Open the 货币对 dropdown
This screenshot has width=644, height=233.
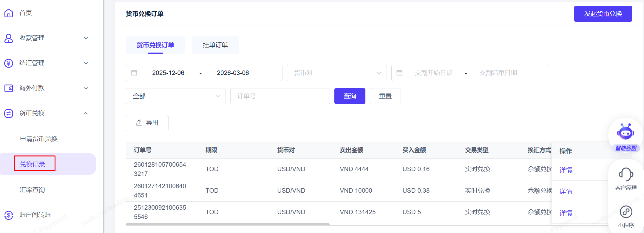pos(336,73)
